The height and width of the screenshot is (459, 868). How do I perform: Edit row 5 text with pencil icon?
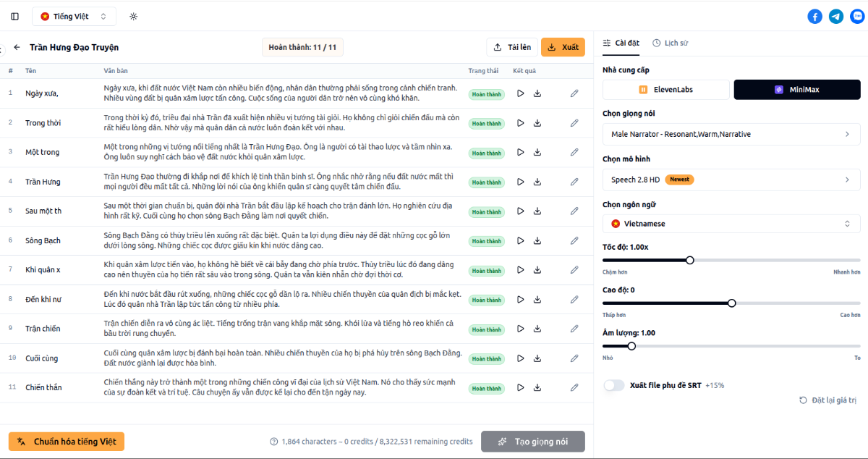pyautogui.click(x=574, y=211)
